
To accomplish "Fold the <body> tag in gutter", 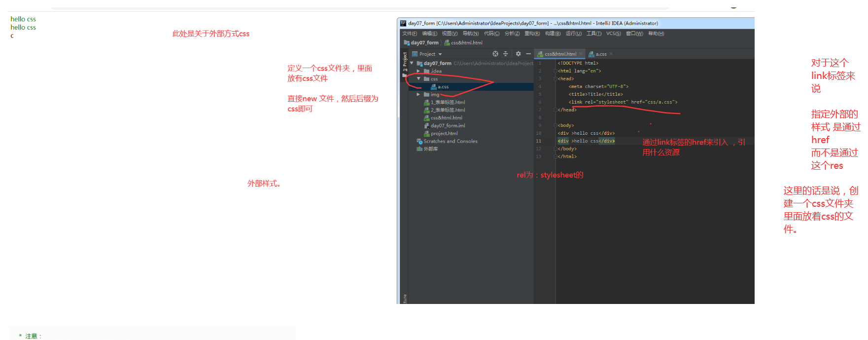I will click(556, 125).
